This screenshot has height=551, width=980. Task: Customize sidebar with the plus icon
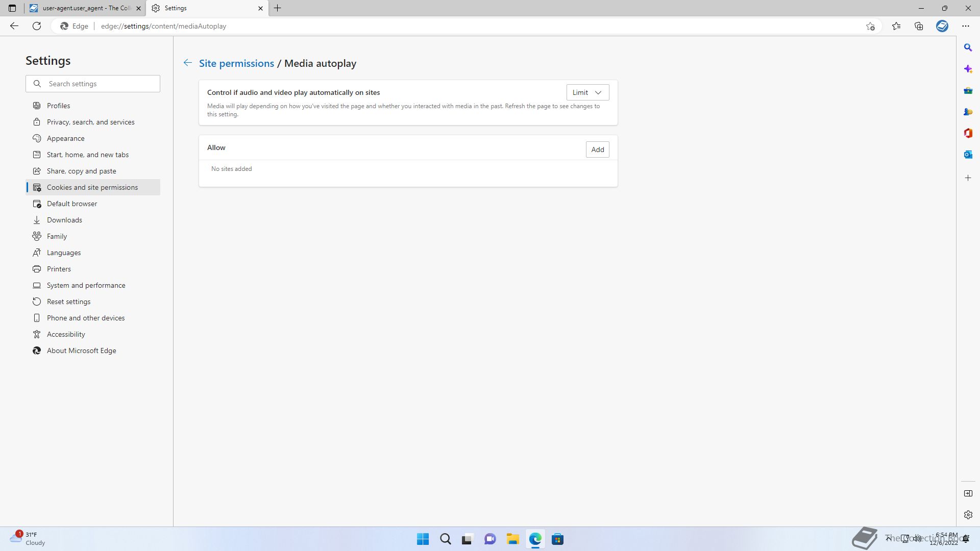[968, 178]
